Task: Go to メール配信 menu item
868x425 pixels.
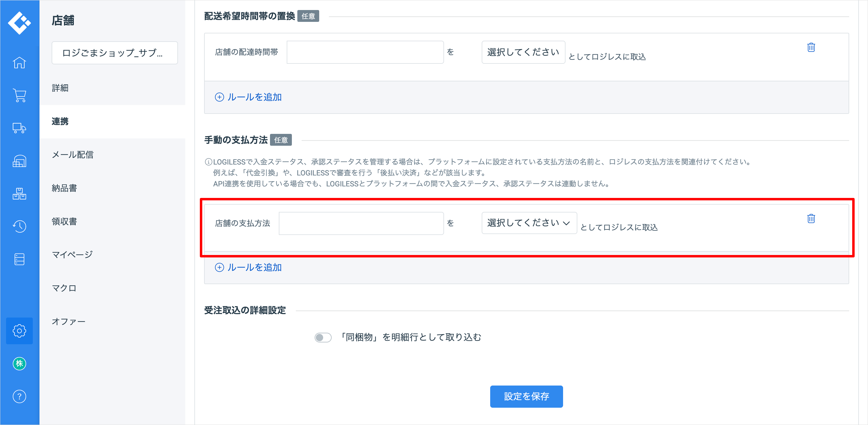Action: pyautogui.click(x=73, y=155)
